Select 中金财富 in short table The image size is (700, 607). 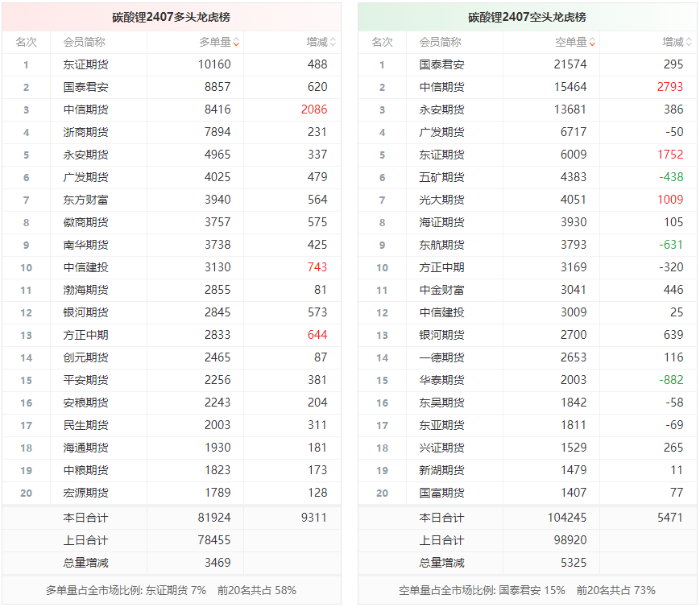(441, 290)
